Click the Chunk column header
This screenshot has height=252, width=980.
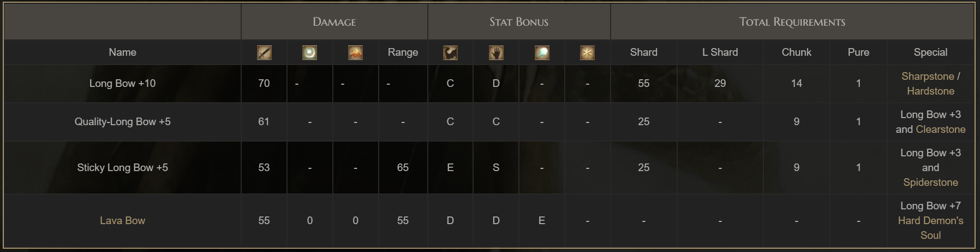pos(796,52)
